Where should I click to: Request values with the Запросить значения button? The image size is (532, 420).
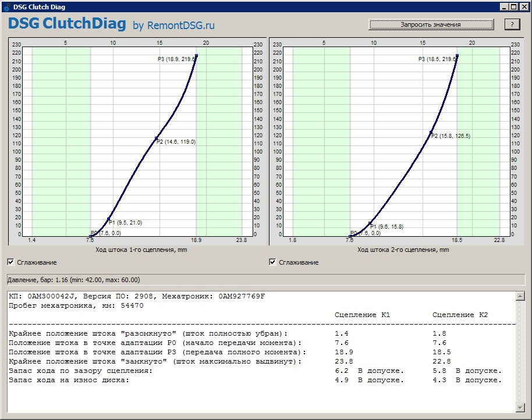[x=431, y=24]
